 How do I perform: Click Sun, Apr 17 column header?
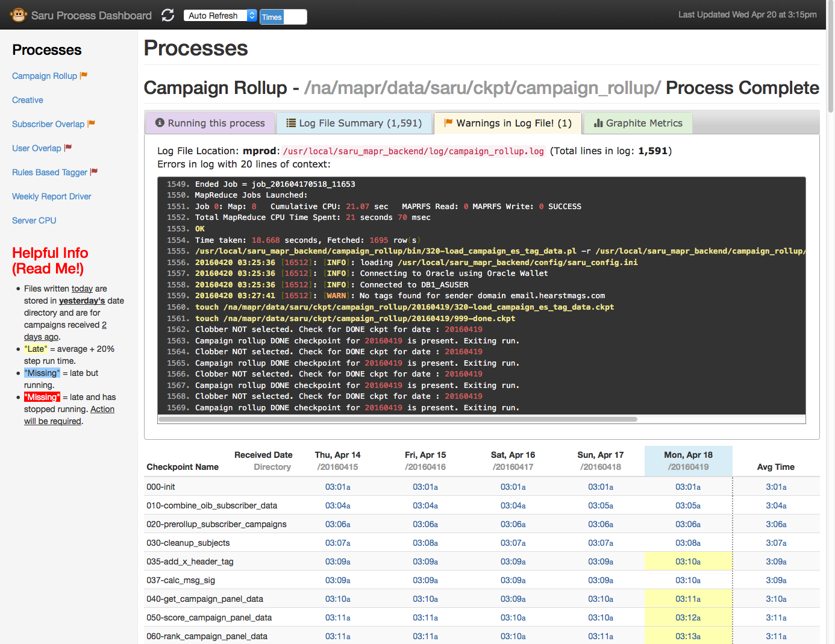click(x=601, y=461)
